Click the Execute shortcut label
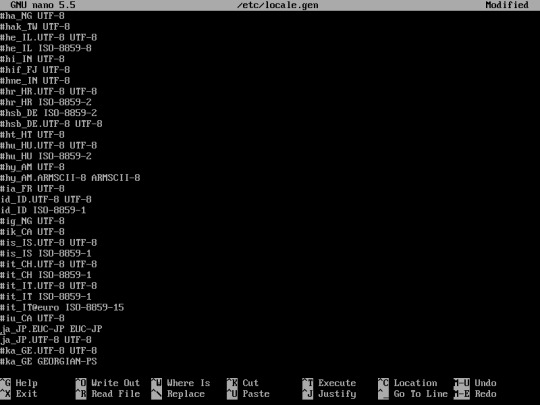Screen dimensions: 540x405 [x=337, y=383]
